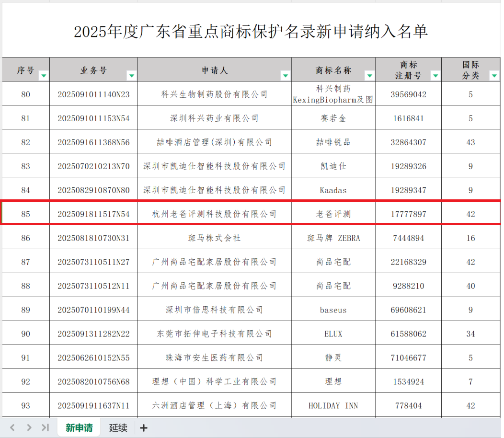Switch to the 新申请 sheet tab
This screenshot has width=504, height=438.
click(x=79, y=428)
